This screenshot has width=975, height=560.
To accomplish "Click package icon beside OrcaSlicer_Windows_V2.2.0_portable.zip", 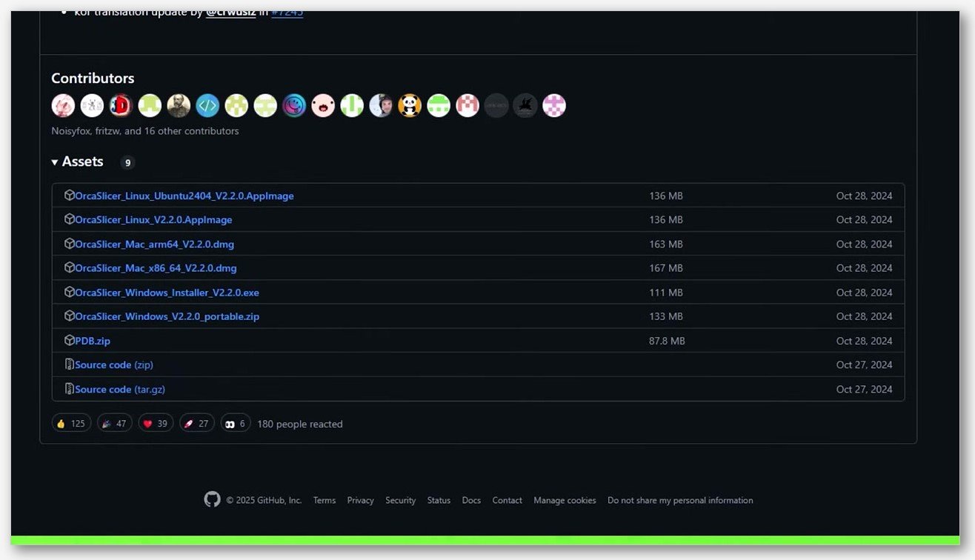I will point(70,316).
